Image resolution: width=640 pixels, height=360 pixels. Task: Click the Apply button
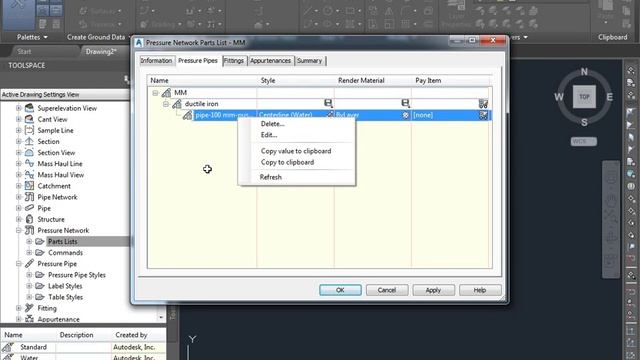pyautogui.click(x=433, y=290)
